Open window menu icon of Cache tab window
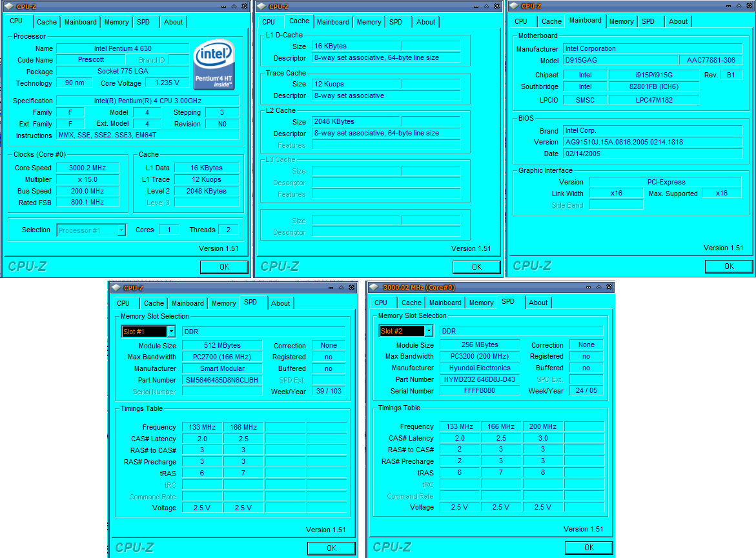The image size is (756, 558). click(262, 6)
